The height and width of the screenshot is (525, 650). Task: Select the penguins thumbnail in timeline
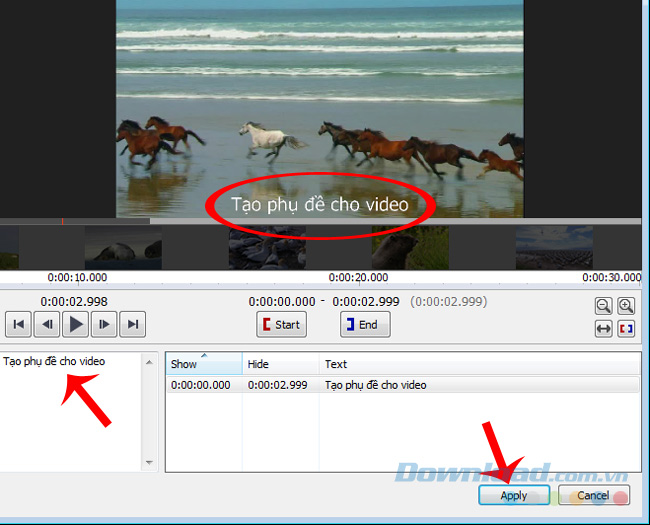point(267,248)
